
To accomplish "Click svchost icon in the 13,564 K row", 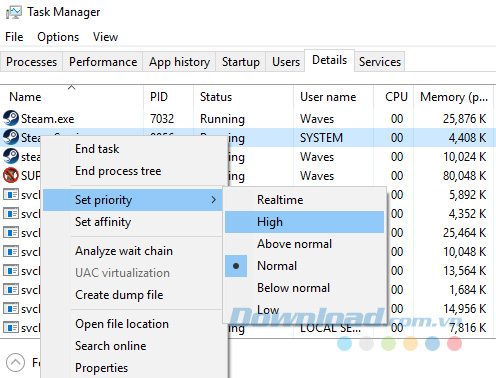I will pyautogui.click(x=11, y=270).
